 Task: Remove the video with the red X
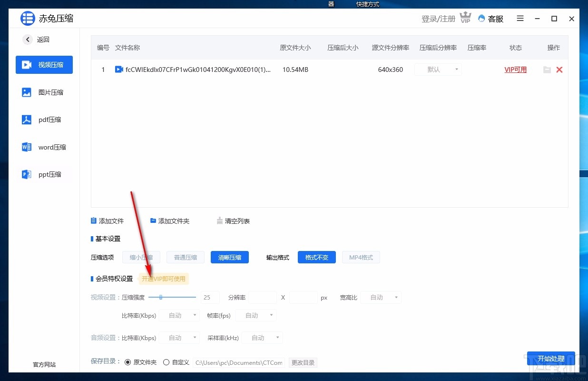click(559, 70)
